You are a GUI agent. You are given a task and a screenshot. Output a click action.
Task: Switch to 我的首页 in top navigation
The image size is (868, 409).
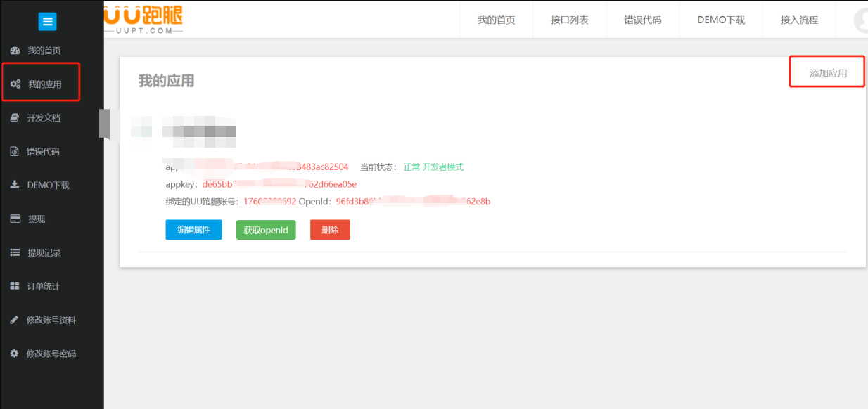click(497, 20)
